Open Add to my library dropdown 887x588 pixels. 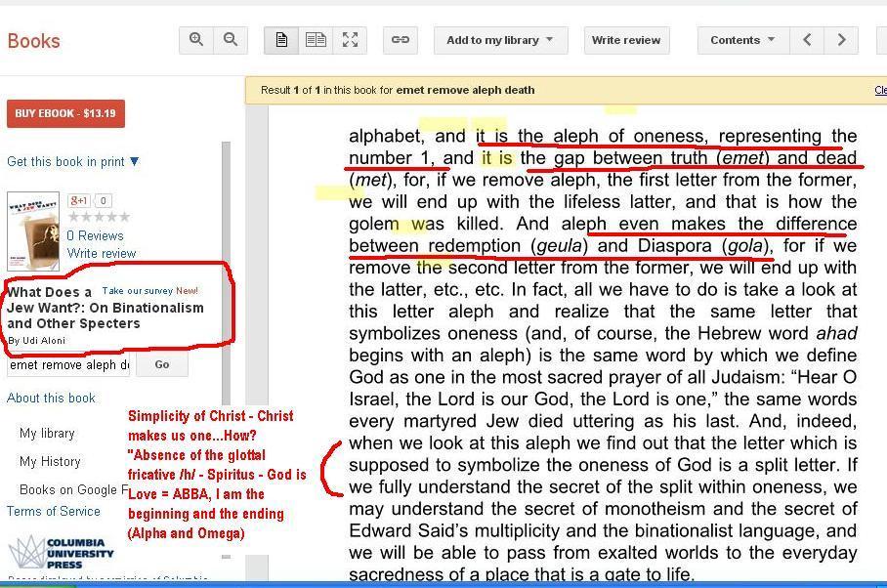point(500,40)
